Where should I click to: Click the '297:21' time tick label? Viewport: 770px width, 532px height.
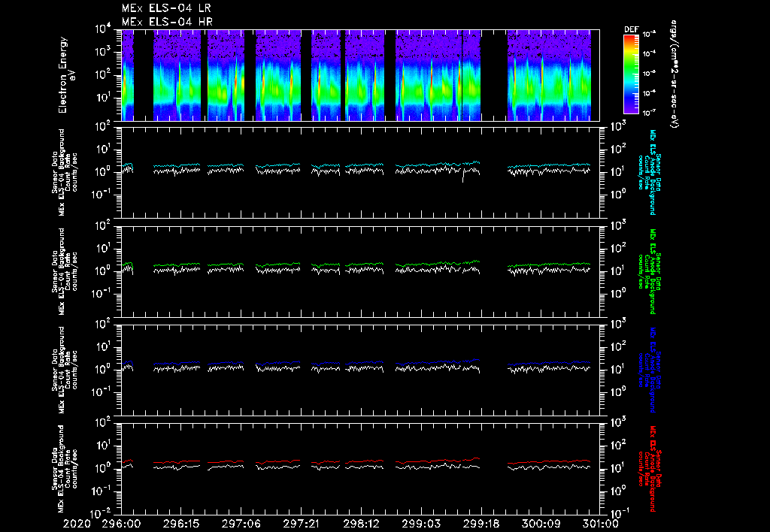pyautogui.click(x=301, y=524)
